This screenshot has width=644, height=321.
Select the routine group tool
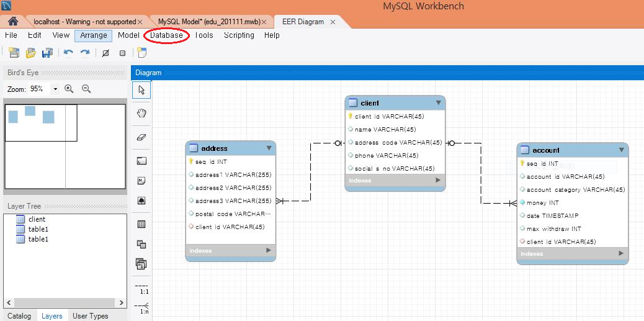[141, 264]
